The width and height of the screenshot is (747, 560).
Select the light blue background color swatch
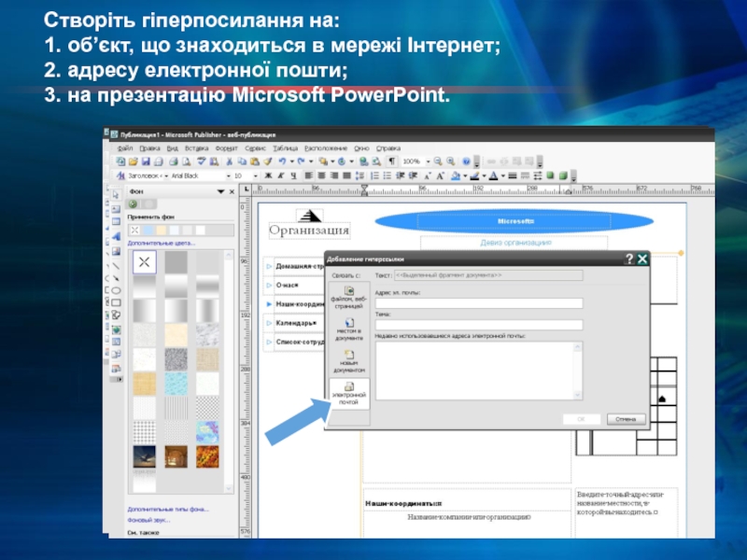148,231
